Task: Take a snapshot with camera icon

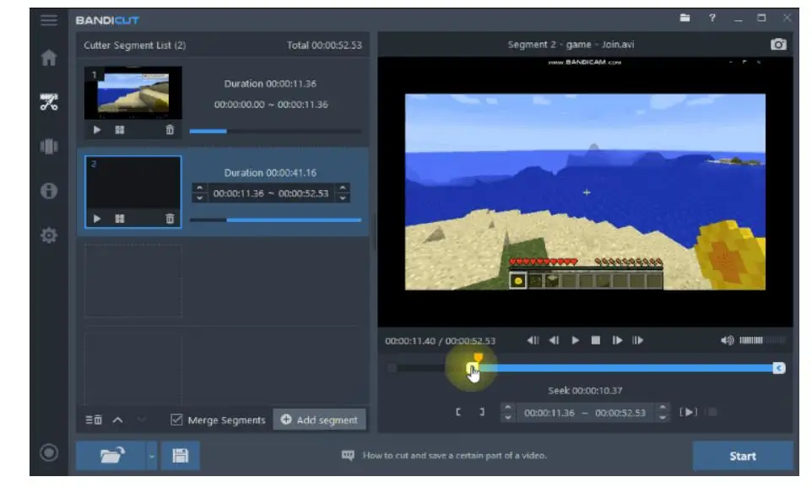Action: click(x=778, y=45)
